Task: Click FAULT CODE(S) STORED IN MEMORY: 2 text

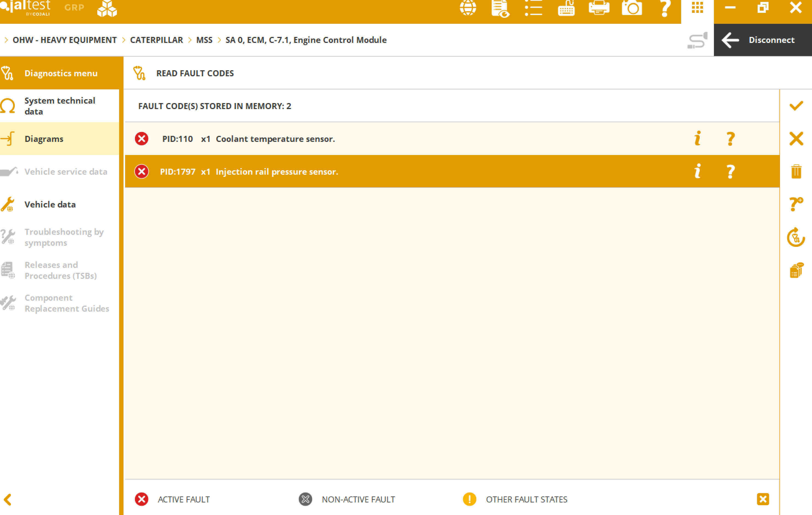Action: tap(215, 106)
